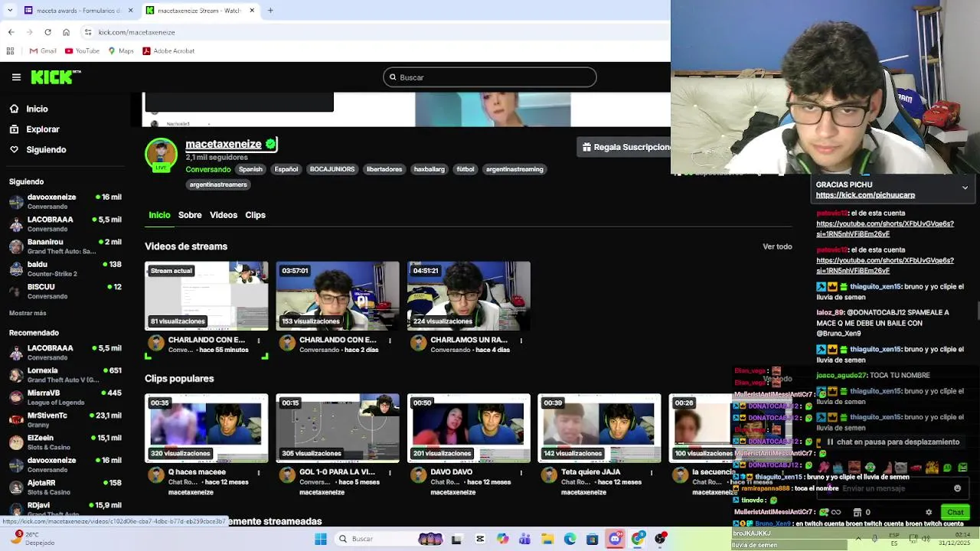Click the Conversando category link

(208, 169)
